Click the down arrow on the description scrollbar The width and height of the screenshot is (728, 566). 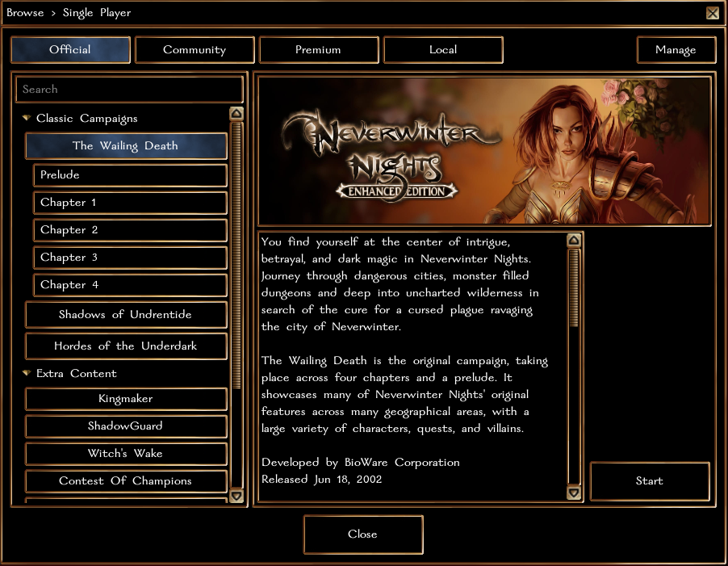(x=573, y=492)
